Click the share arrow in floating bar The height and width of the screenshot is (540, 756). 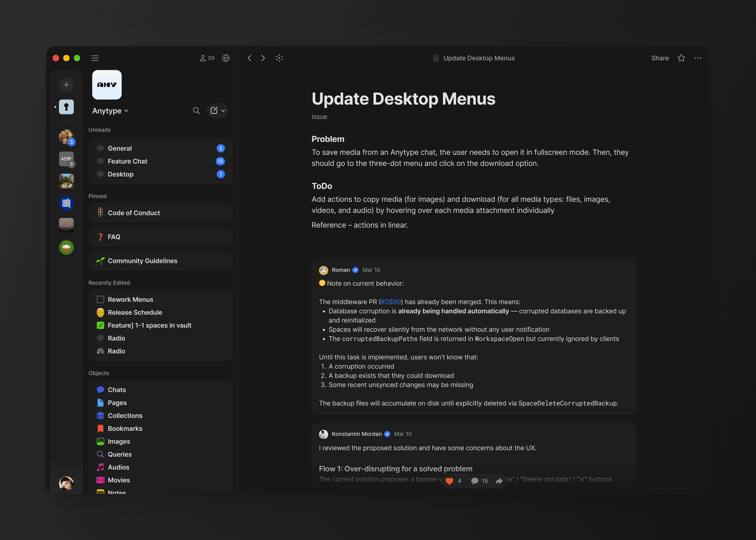[x=499, y=481]
